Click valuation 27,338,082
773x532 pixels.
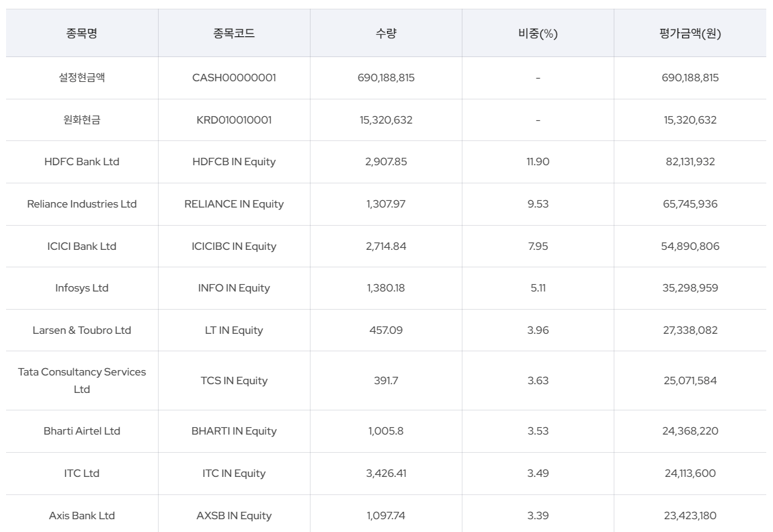[690, 330]
